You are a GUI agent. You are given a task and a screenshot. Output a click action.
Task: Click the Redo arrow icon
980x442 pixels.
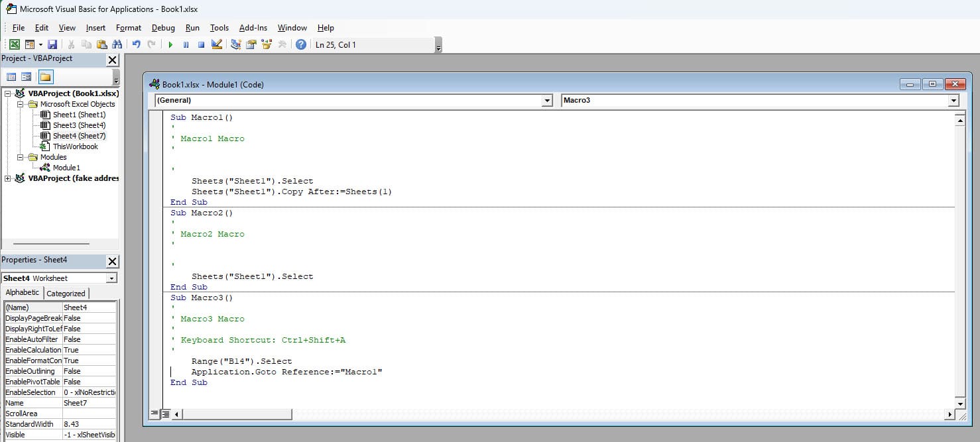point(151,44)
